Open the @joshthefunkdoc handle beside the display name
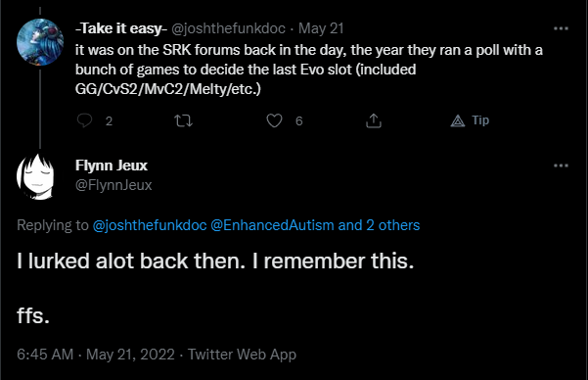The width and height of the screenshot is (588, 380). pos(228,28)
